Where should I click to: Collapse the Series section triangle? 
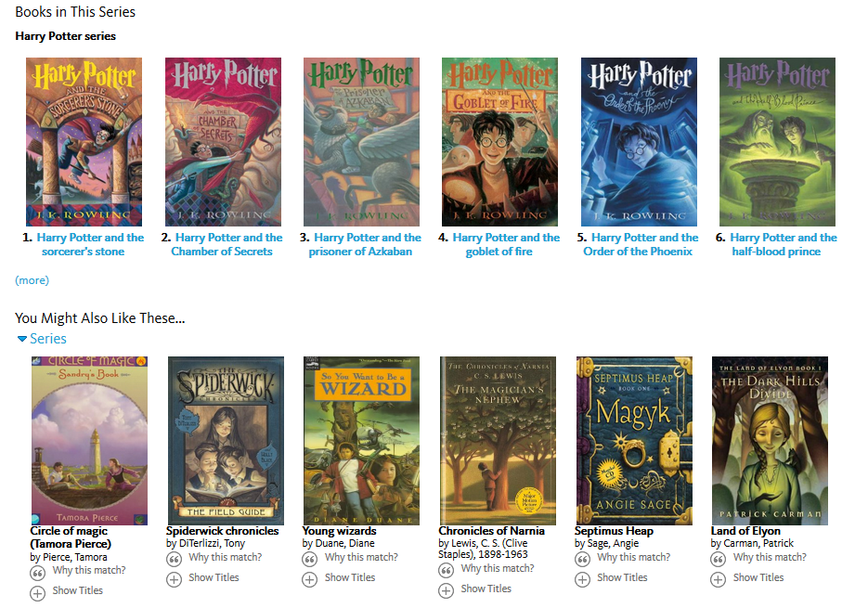22,339
